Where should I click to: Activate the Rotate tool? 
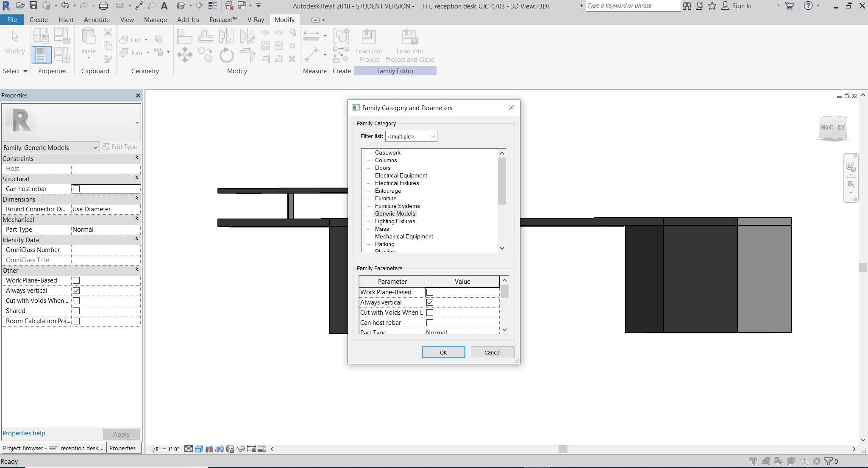[226, 55]
